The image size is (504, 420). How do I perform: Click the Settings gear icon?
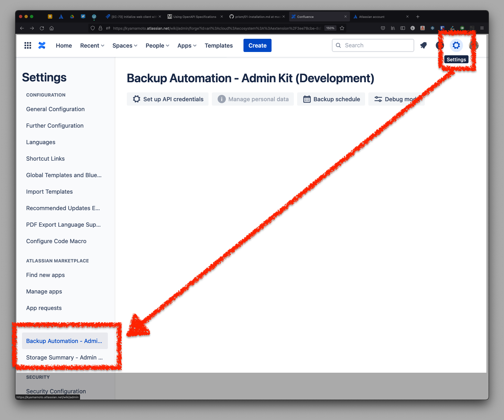[456, 45]
